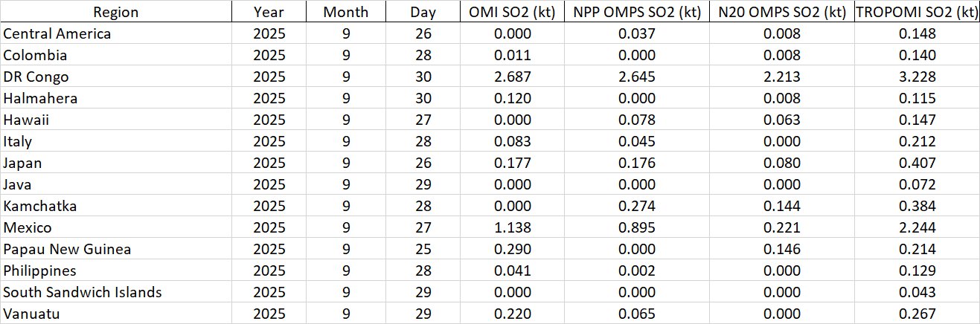Select Japan's TROPOMI value 0.407

click(x=916, y=163)
